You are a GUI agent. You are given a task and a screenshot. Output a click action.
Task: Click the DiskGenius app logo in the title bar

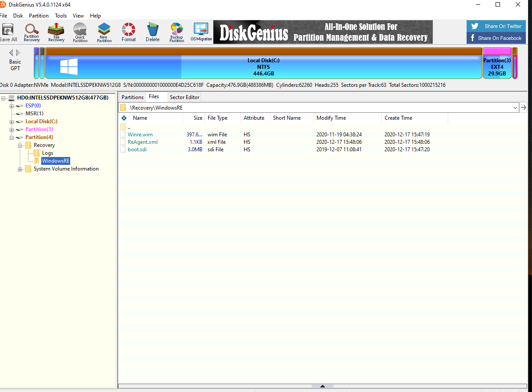pyautogui.click(x=3, y=4)
